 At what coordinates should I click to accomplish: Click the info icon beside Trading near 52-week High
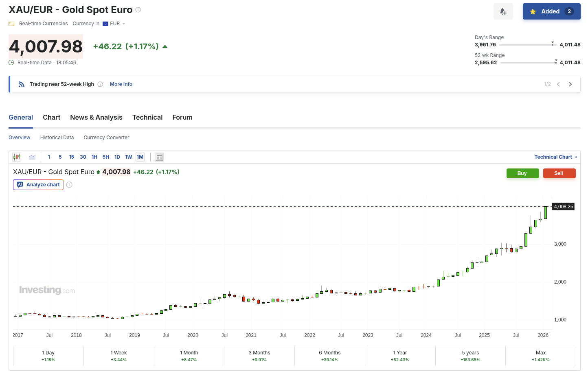[100, 84]
